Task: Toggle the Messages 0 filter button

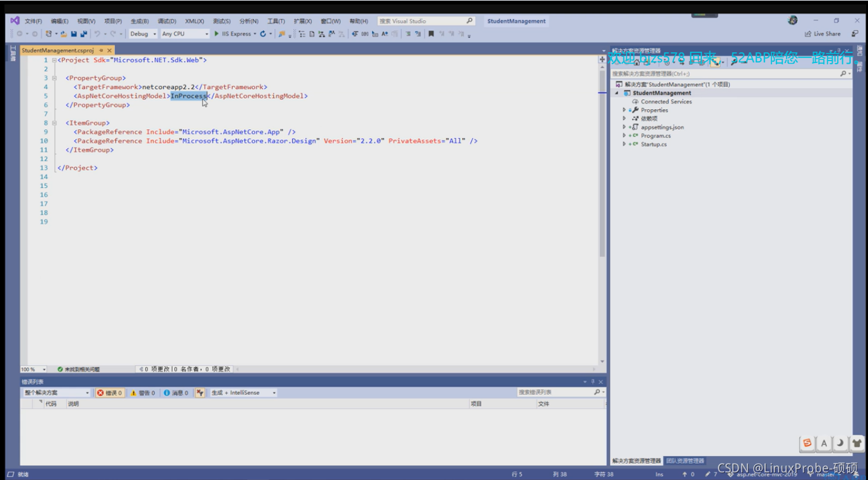Action: [176, 392]
